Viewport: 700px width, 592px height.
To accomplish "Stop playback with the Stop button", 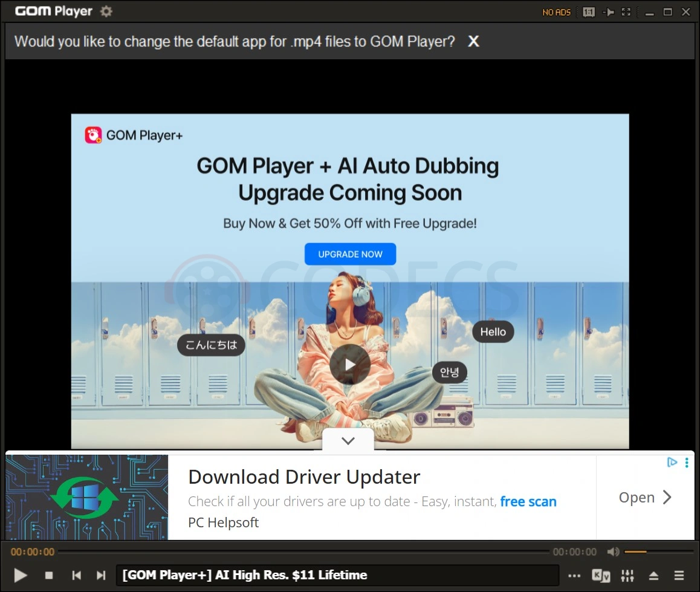I will (49, 576).
